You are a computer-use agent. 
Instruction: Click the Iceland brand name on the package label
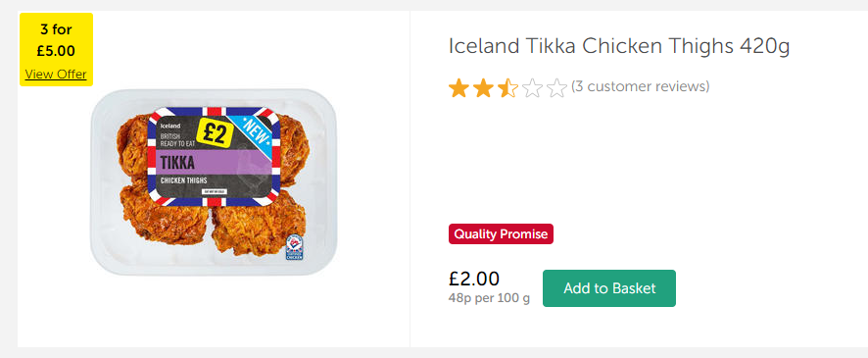(169, 126)
